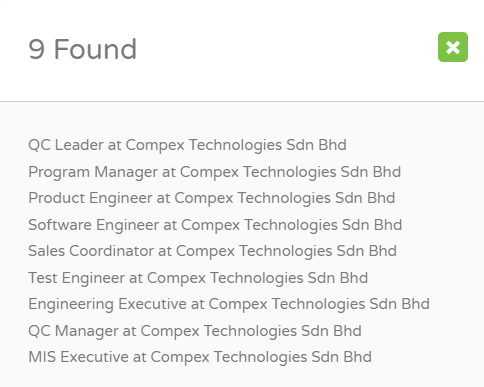This screenshot has height=387, width=484.
Task: Open the QC Leader job listing
Action: pos(187,145)
